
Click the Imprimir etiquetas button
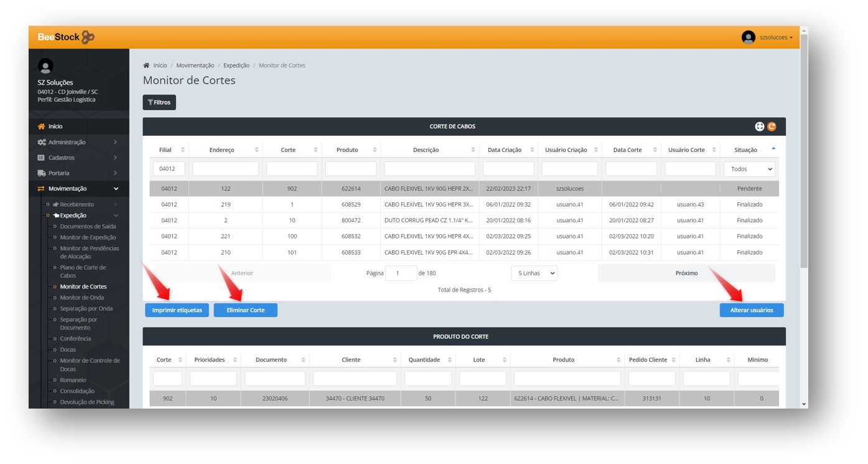click(x=177, y=310)
